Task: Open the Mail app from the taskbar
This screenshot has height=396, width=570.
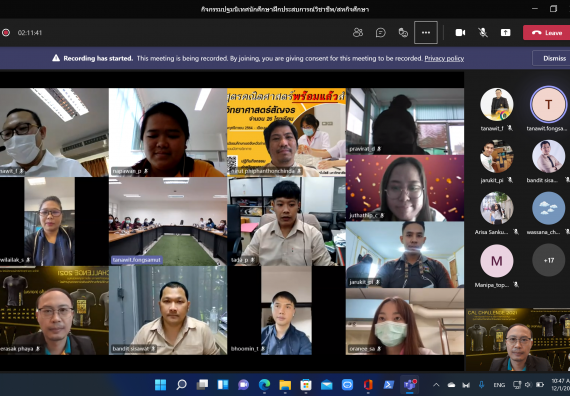Action: tap(326, 384)
